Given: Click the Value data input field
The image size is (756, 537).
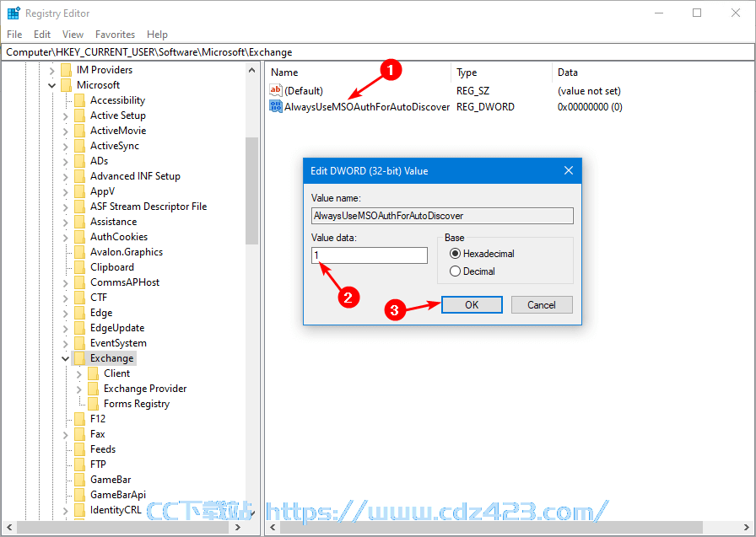Looking at the screenshot, I should coord(370,255).
